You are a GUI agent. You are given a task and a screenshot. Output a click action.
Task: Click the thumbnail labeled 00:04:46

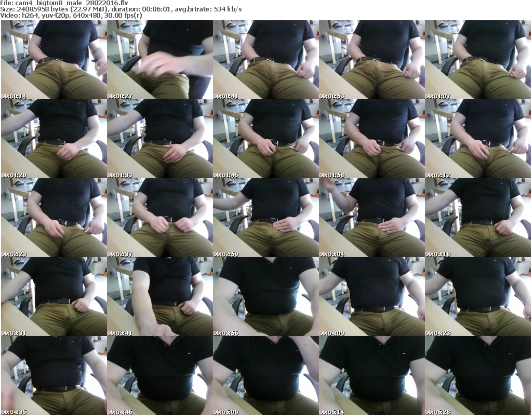click(160, 376)
